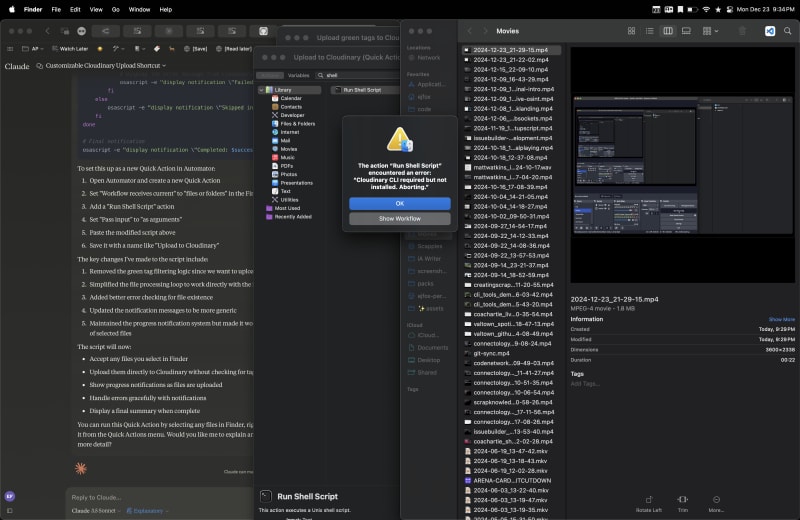The image size is (800, 520).
Task: Click the video preview thumbnail in Finder
Action: (683, 164)
